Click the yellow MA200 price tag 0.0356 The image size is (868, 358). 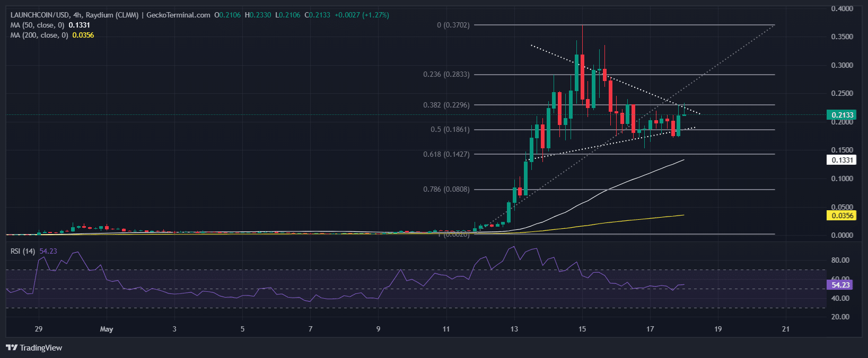click(x=841, y=216)
